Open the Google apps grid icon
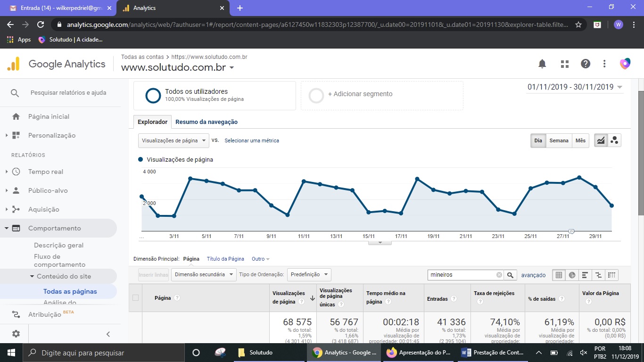This screenshot has height=362, width=644. pyautogui.click(x=564, y=64)
